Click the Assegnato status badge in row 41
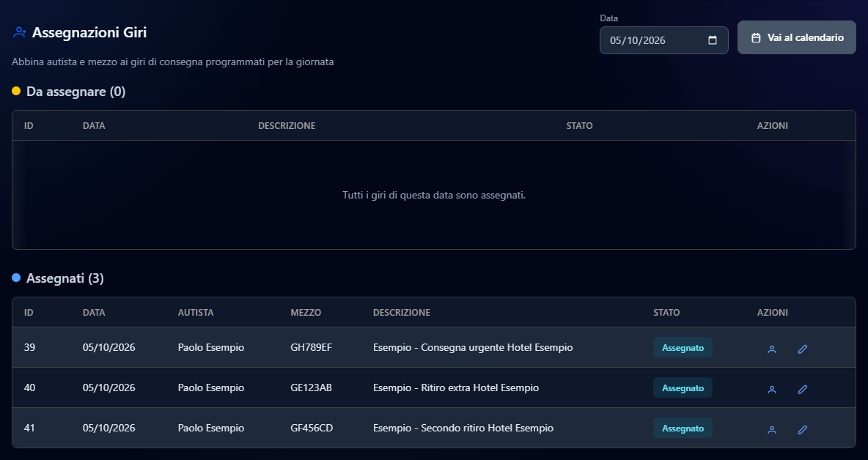The width and height of the screenshot is (868, 460). [683, 429]
